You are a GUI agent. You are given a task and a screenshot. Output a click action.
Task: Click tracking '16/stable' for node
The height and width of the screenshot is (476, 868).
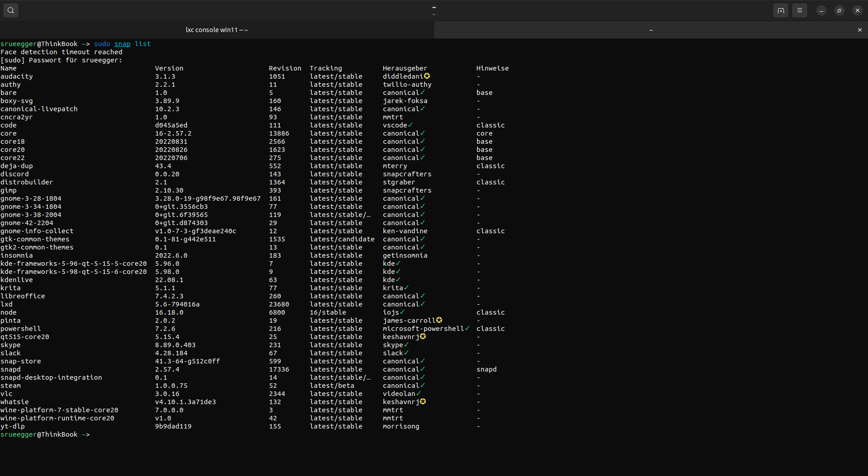[328, 312]
